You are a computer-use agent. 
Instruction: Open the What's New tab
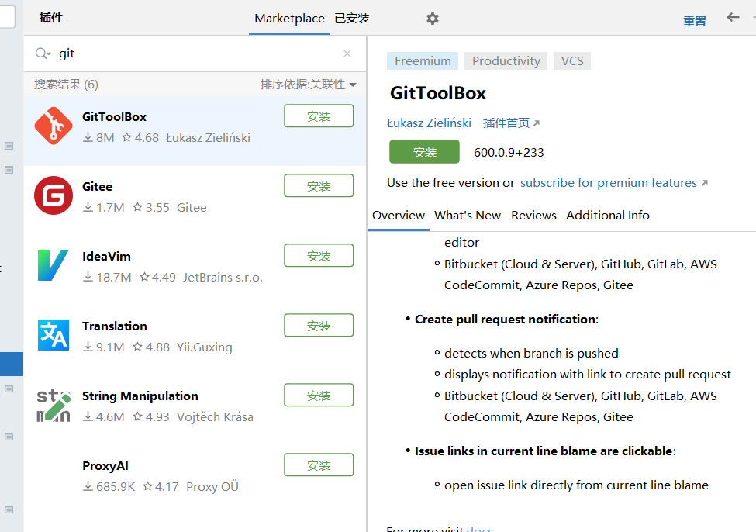pyautogui.click(x=468, y=215)
